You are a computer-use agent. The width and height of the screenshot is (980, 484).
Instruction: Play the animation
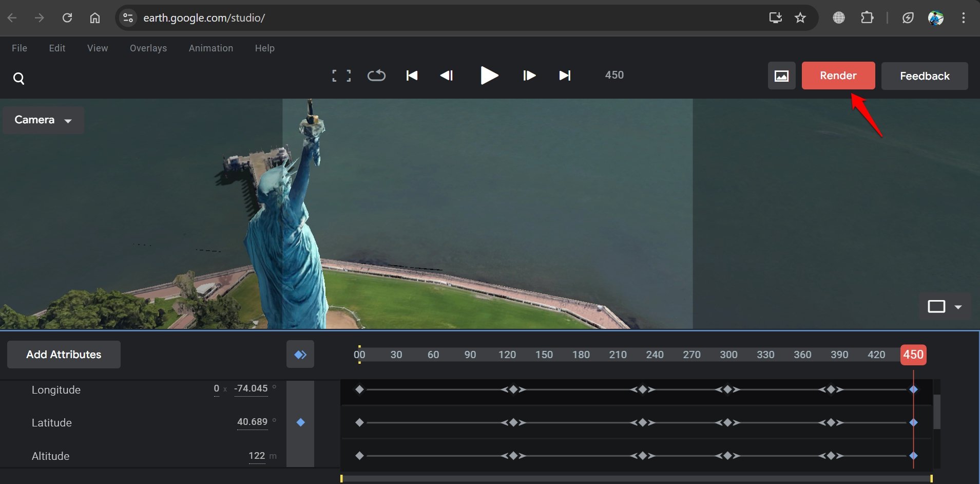489,76
